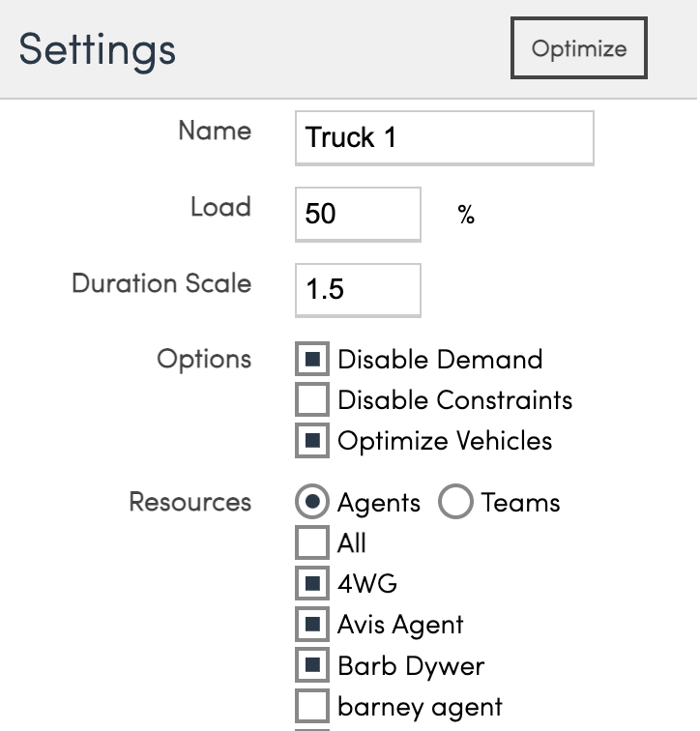Switch resources to the Teams radio option
700x731 pixels.
[x=455, y=503]
